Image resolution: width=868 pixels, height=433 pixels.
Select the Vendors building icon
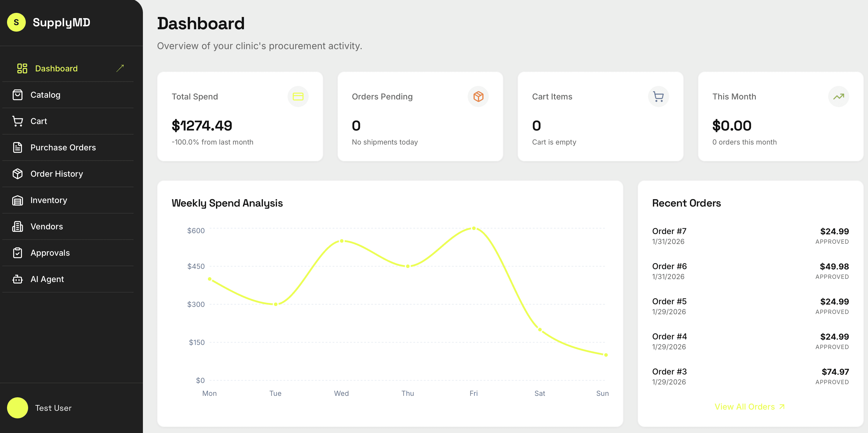pyautogui.click(x=18, y=226)
